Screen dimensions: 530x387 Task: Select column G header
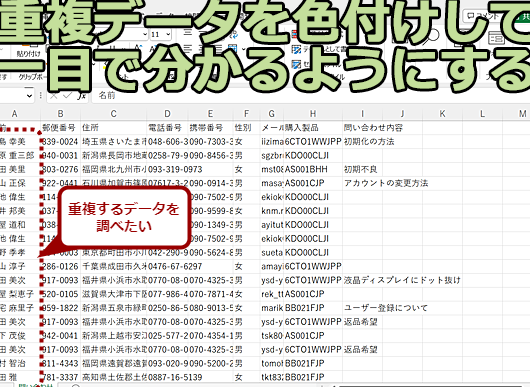[271, 114]
